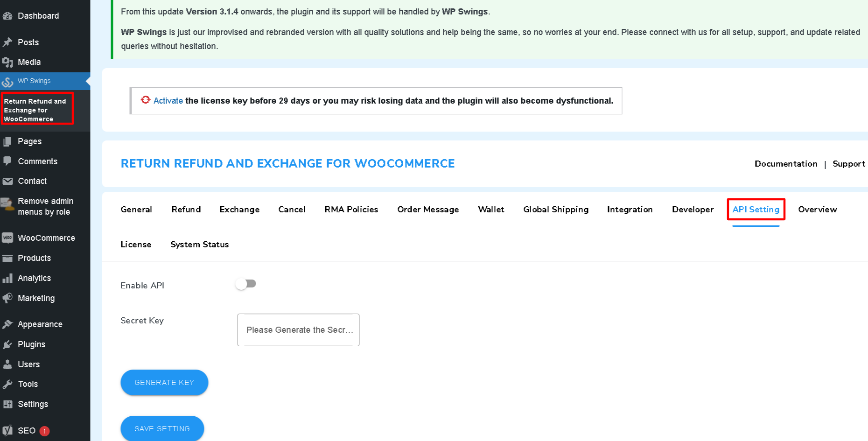Select the Order Message tab
This screenshot has height=441, width=868.
pos(428,210)
